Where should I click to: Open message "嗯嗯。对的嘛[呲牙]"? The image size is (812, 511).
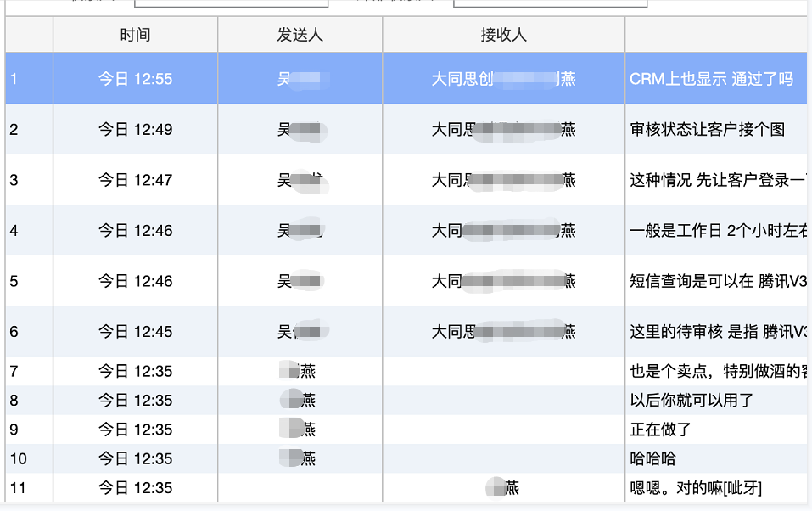[x=696, y=488]
